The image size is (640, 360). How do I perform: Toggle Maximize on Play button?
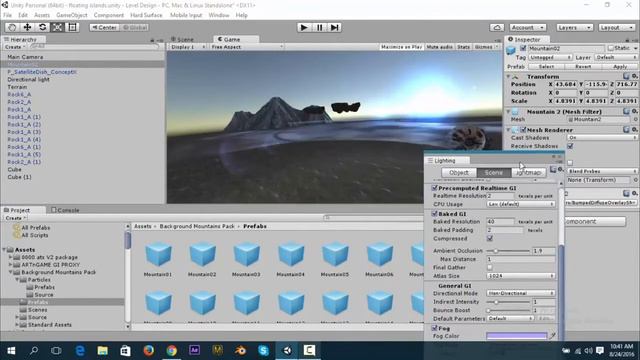point(401,47)
